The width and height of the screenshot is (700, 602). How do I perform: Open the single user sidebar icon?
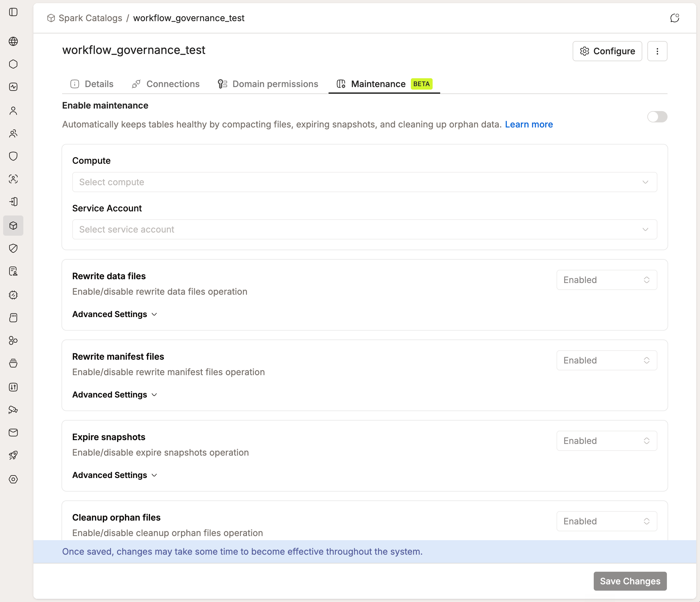click(x=13, y=110)
